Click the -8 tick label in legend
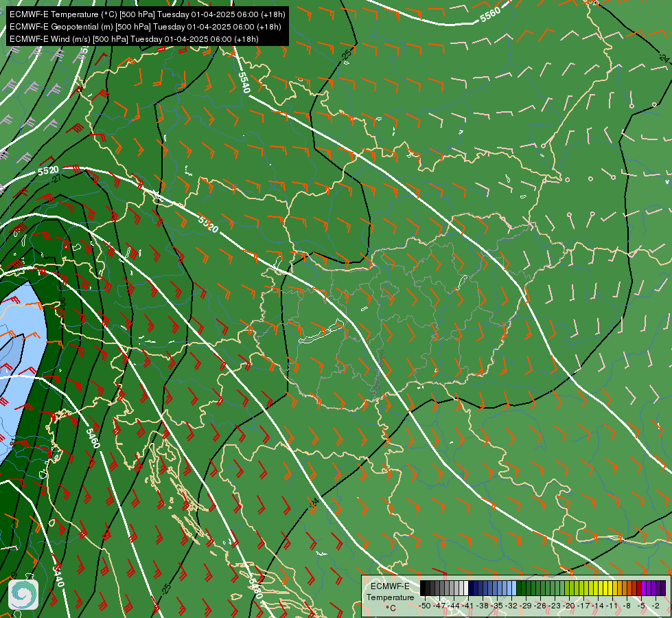Screen dimensions: 672x618 point(627,606)
